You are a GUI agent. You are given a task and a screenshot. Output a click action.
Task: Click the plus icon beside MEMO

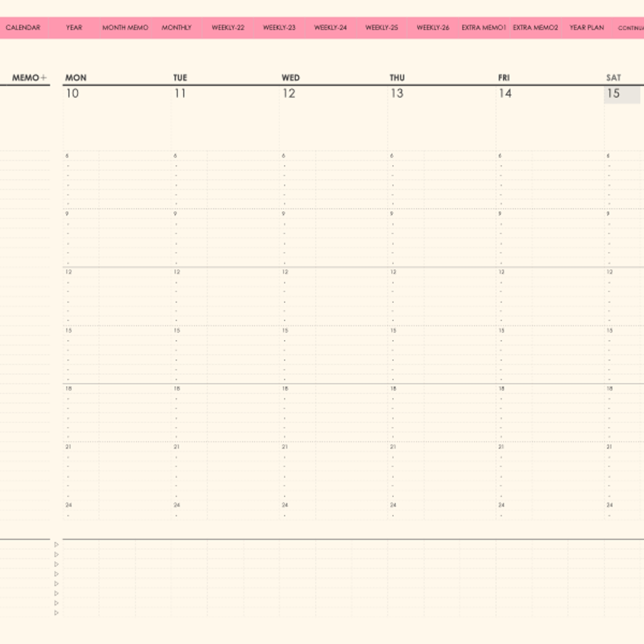coord(43,78)
